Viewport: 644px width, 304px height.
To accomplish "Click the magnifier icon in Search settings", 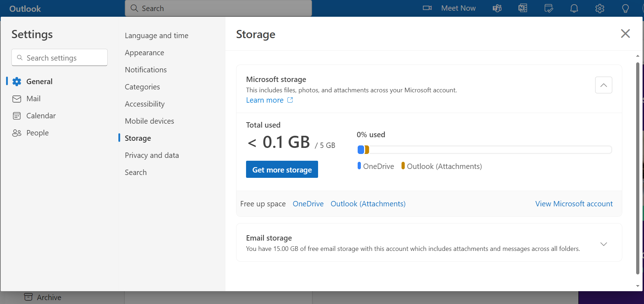I will point(20,58).
